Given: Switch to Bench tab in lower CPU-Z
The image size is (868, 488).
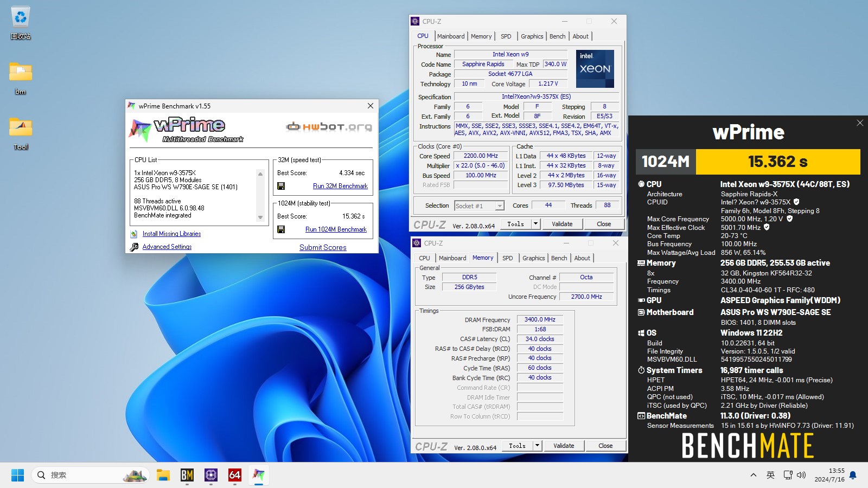Looking at the screenshot, I should point(559,258).
